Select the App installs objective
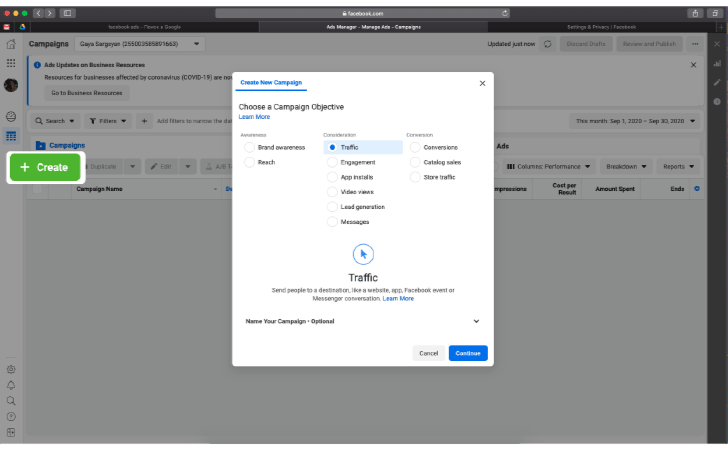The height and width of the screenshot is (450, 728). [332, 177]
